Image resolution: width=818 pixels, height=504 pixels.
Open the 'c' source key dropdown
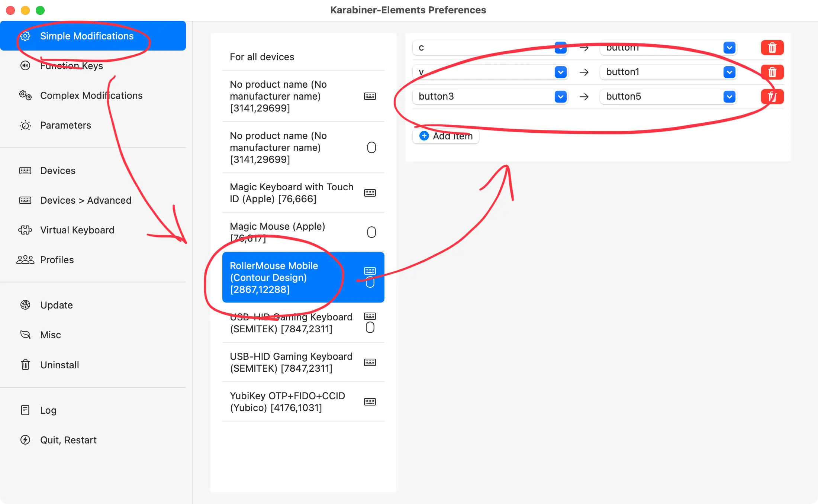560,48
